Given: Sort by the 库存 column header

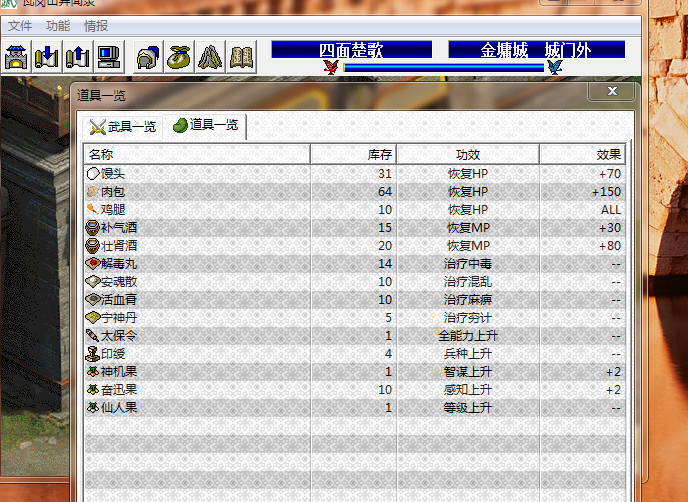Looking at the screenshot, I should coord(353,155).
